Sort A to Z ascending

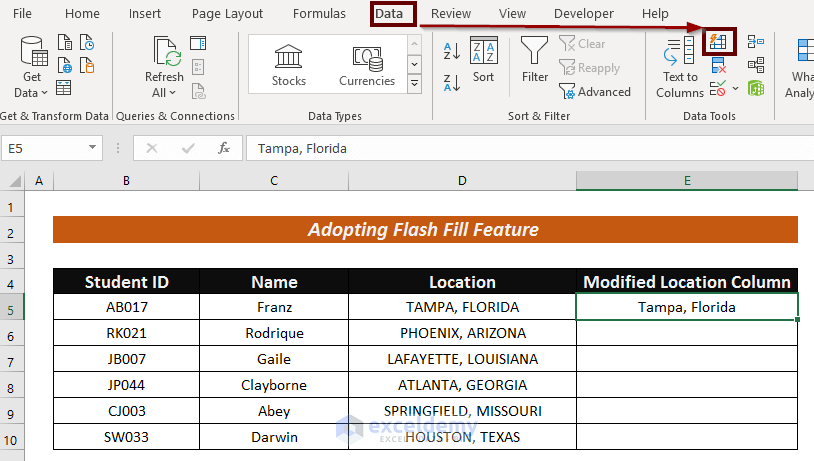[x=452, y=51]
